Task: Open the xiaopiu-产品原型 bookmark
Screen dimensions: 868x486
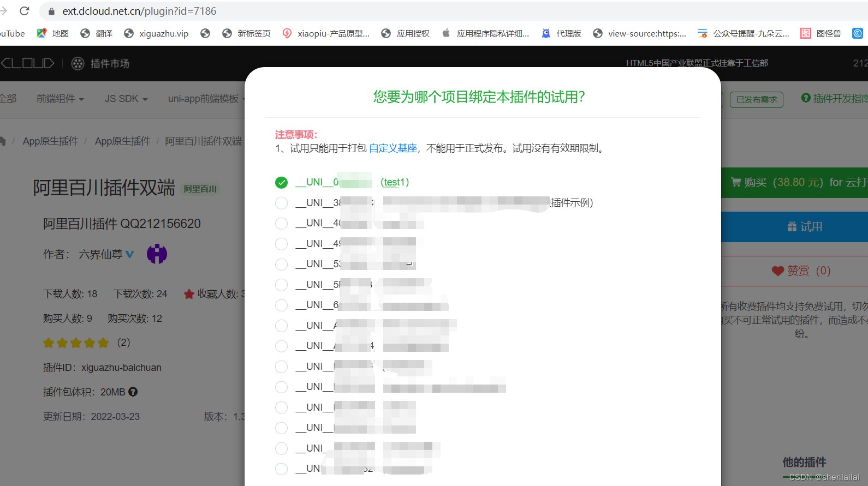Action: [326, 33]
